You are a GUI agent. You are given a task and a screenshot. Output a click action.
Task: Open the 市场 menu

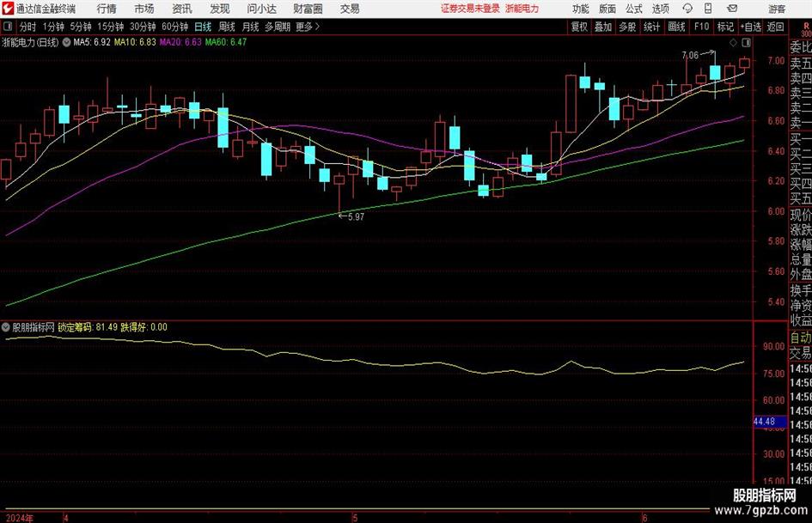(x=144, y=9)
